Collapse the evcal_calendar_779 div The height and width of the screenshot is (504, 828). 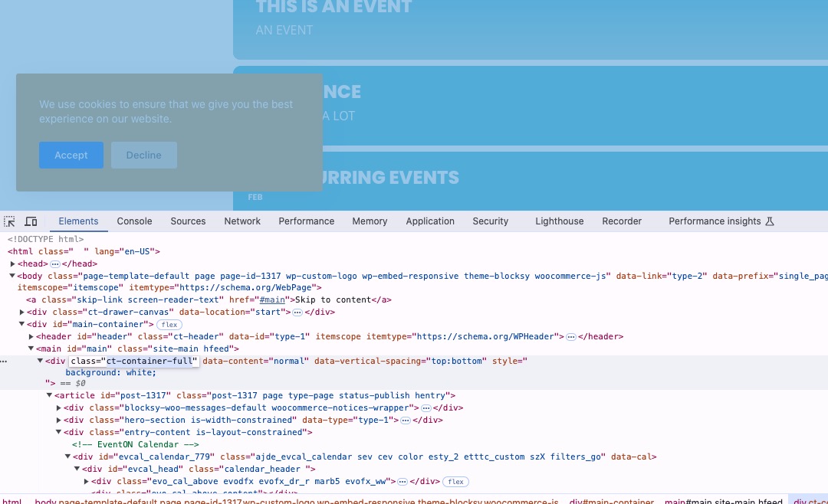67,457
